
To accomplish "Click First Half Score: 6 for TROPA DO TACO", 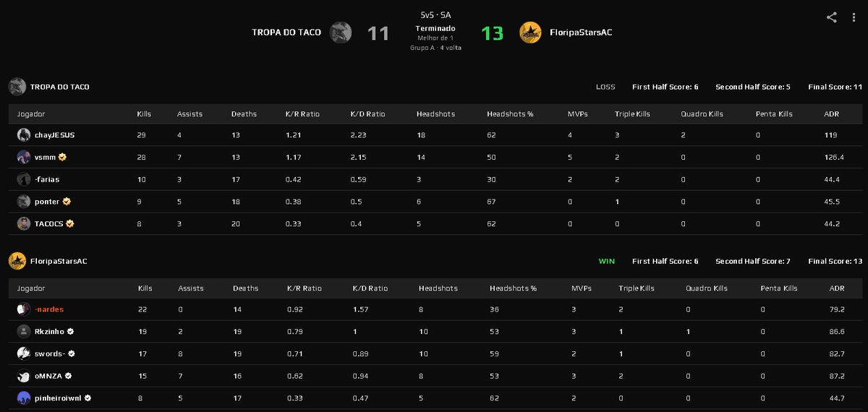I will 665,87.
